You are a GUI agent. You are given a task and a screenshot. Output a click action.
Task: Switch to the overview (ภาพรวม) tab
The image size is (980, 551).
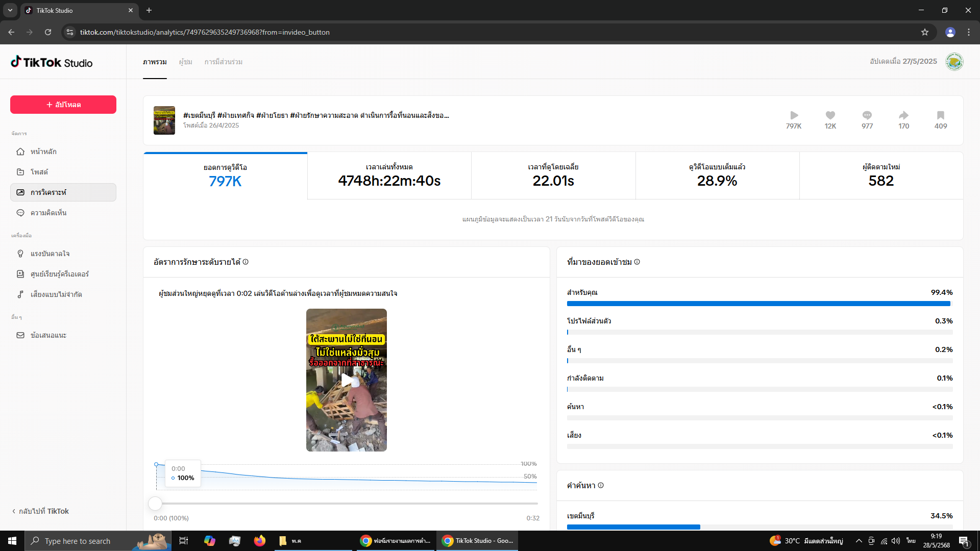155,62
